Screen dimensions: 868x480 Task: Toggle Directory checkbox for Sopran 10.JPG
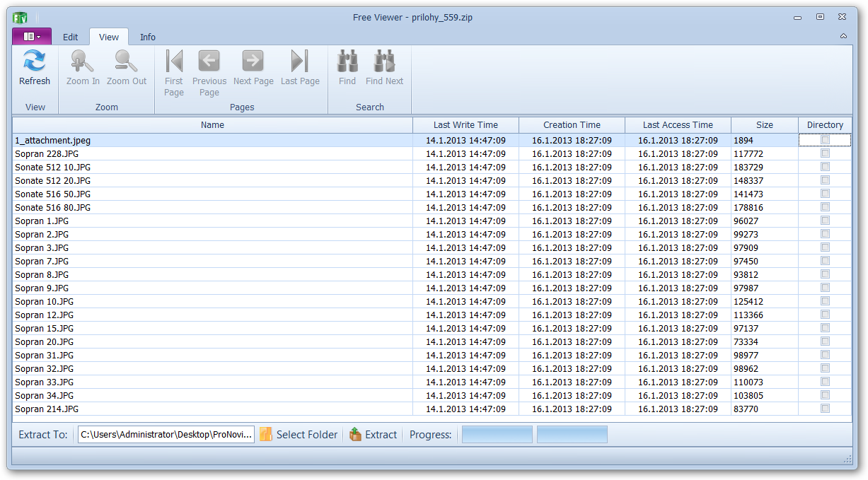[825, 301]
